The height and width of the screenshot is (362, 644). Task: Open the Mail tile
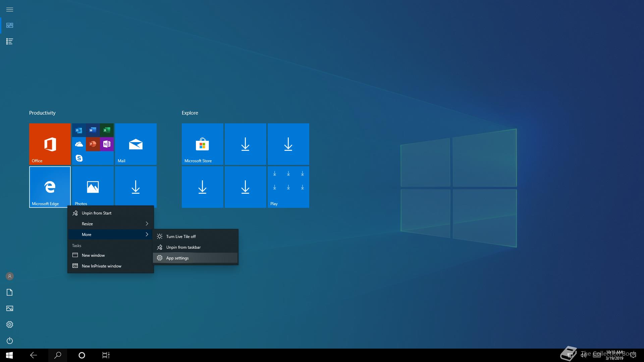pyautogui.click(x=136, y=144)
